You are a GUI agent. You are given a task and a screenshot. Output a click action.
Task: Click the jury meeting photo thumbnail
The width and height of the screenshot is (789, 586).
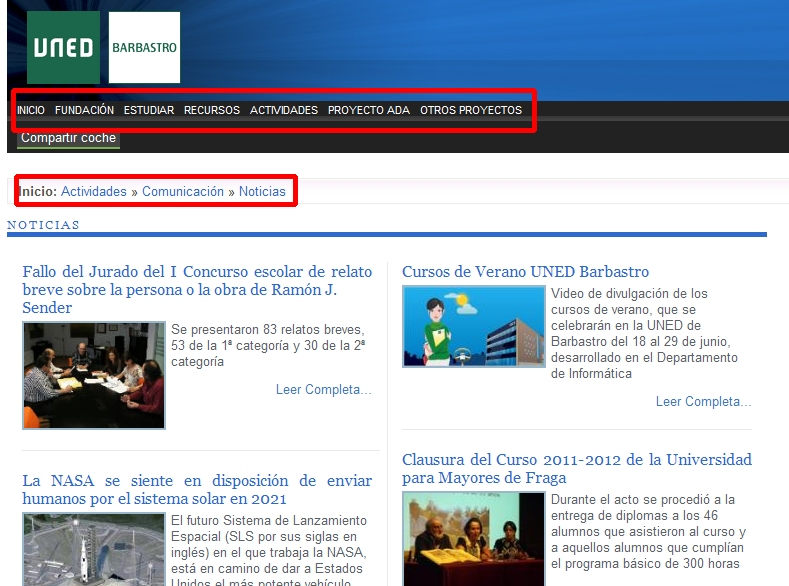[x=94, y=375]
